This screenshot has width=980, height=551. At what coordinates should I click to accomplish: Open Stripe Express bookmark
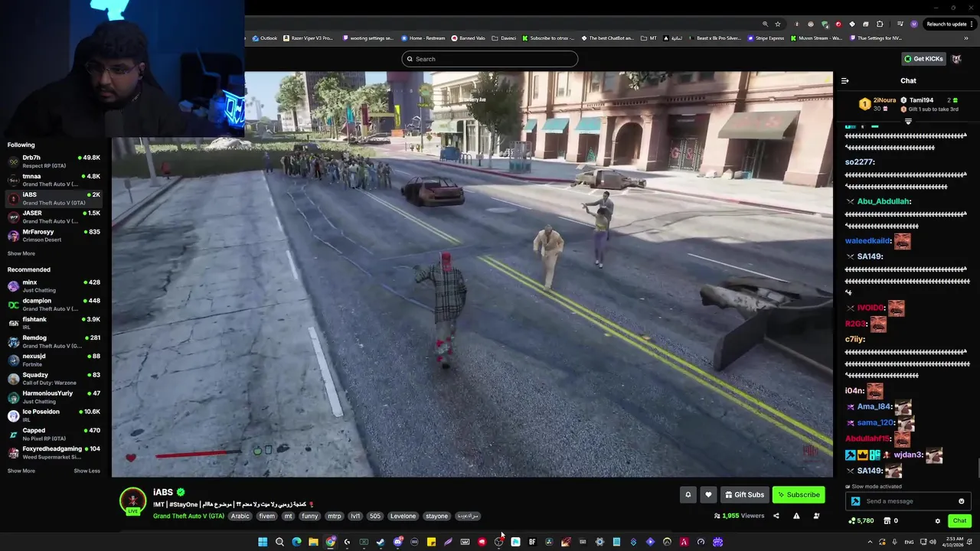pyautogui.click(x=766, y=37)
